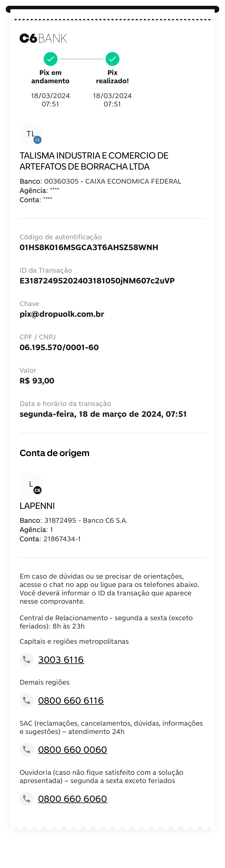Click the C6 Bank logo
This screenshot has width=225, height=868.
pyautogui.click(x=43, y=38)
